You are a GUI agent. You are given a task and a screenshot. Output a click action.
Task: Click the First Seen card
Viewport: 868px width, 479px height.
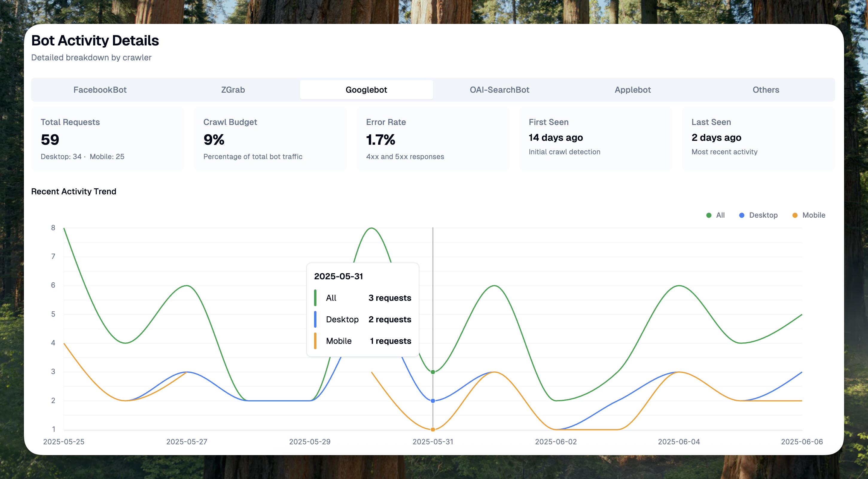click(x=596, y=139)
